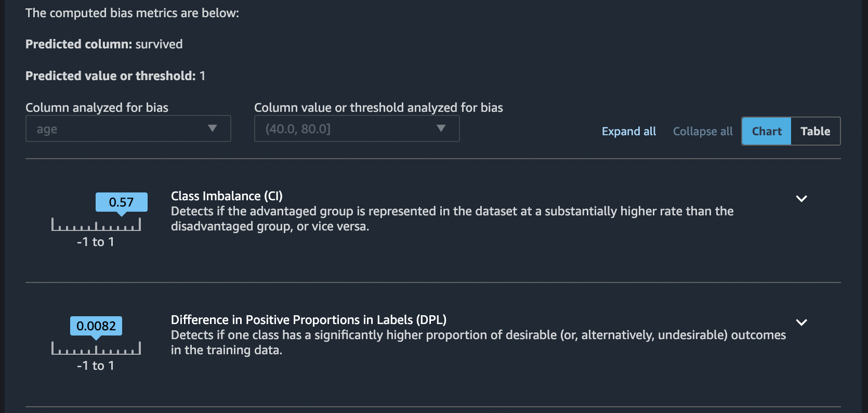Click the Class Imbalance (CI) title
Viewport: 868px width, 413px height.
click(227, 196)
